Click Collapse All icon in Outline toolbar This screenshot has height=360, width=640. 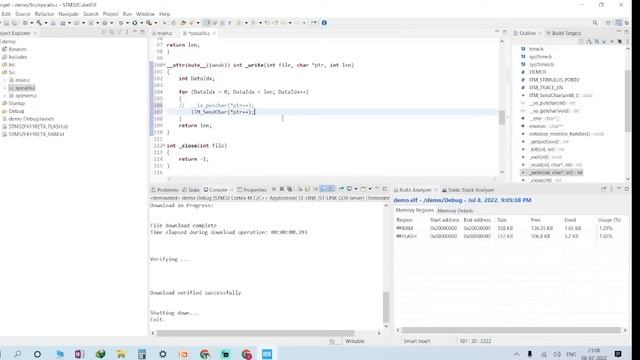click(x=581, y=41)
